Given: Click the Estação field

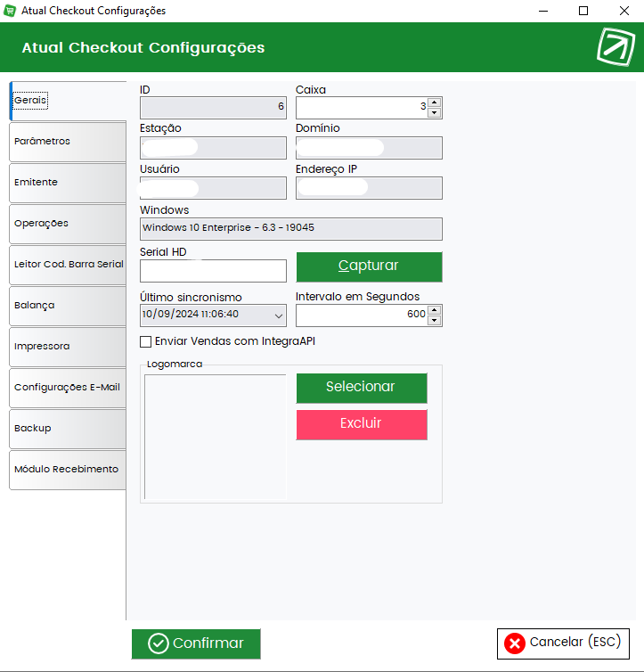Looking at the screenshot, I should coord(213,148).
